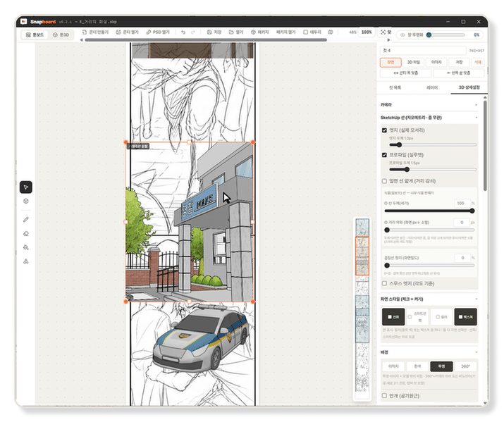
Task: Click the small play triangle below fit icon
Action: [388, 40]
